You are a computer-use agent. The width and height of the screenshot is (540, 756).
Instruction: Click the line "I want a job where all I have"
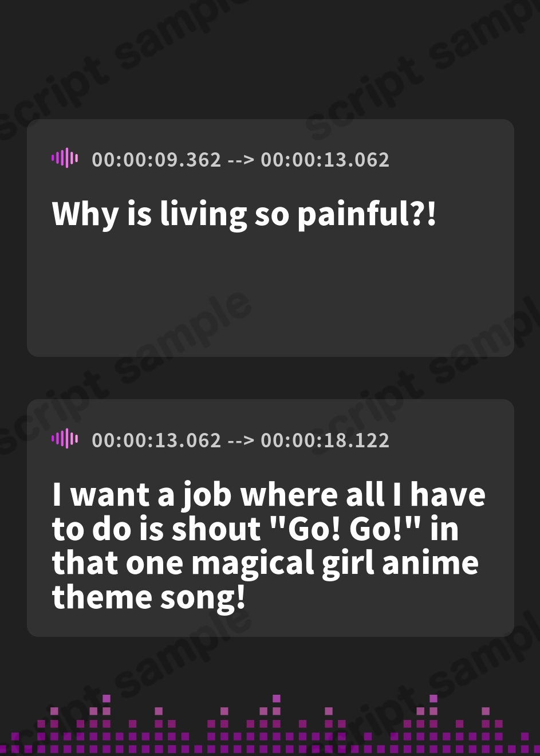coord(269,494)
